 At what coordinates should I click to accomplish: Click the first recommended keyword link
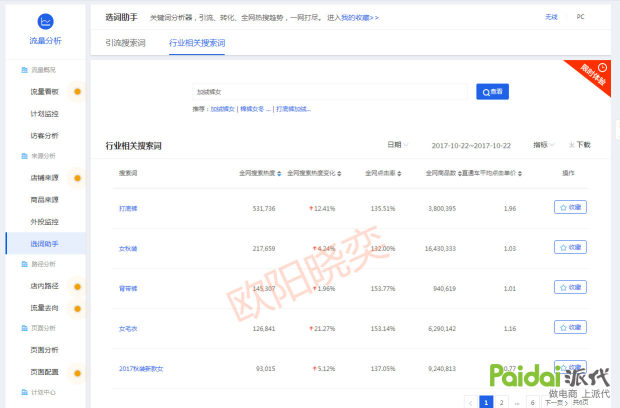click(x=223, y=109)
